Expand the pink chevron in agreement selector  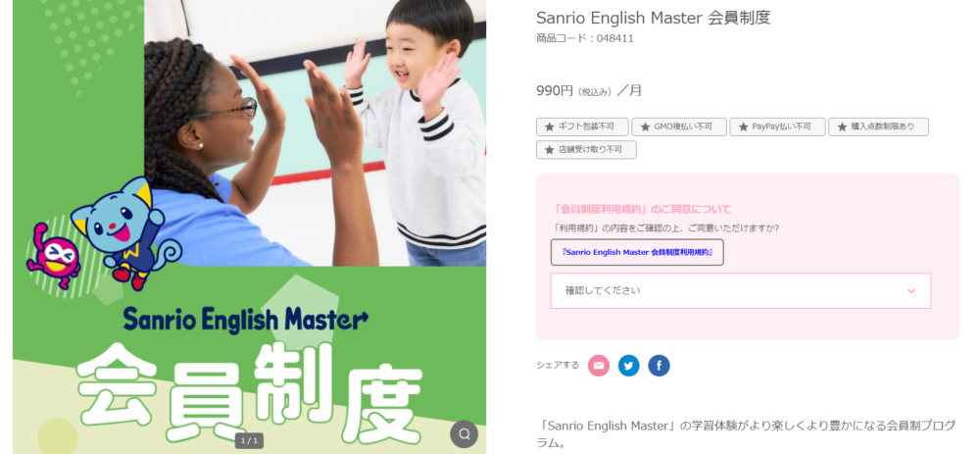pyautogui.click(x=911, y=291)
